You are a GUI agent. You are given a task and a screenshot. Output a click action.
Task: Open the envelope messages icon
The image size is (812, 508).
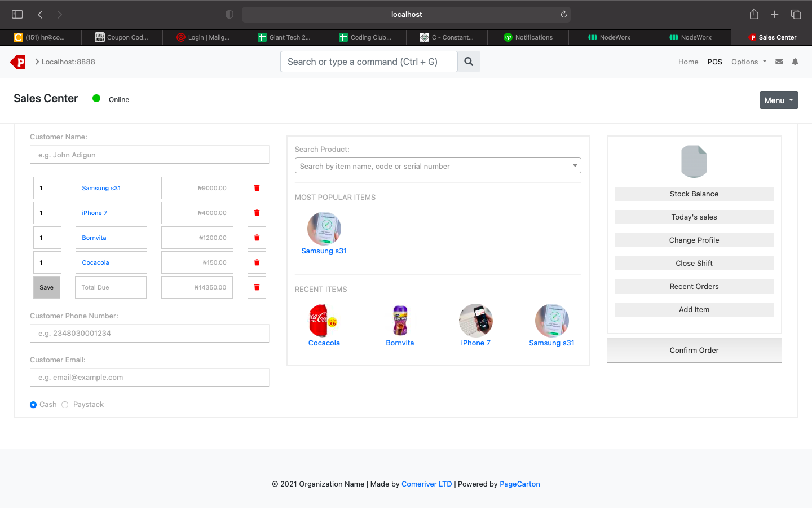pos(779,62)
